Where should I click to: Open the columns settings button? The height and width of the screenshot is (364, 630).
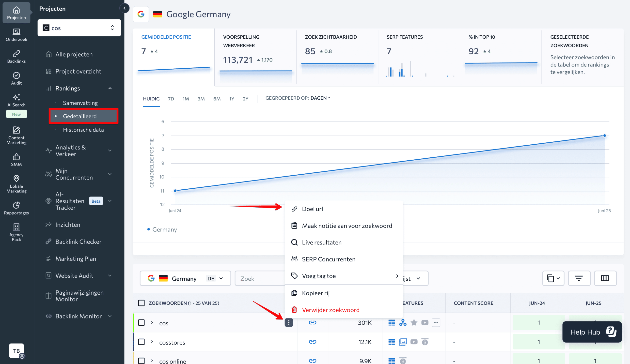[605, 278]
